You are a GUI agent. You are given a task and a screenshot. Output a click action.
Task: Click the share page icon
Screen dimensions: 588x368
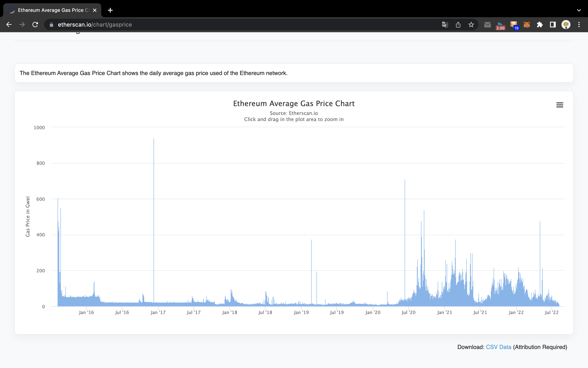(x=458, y=25)
